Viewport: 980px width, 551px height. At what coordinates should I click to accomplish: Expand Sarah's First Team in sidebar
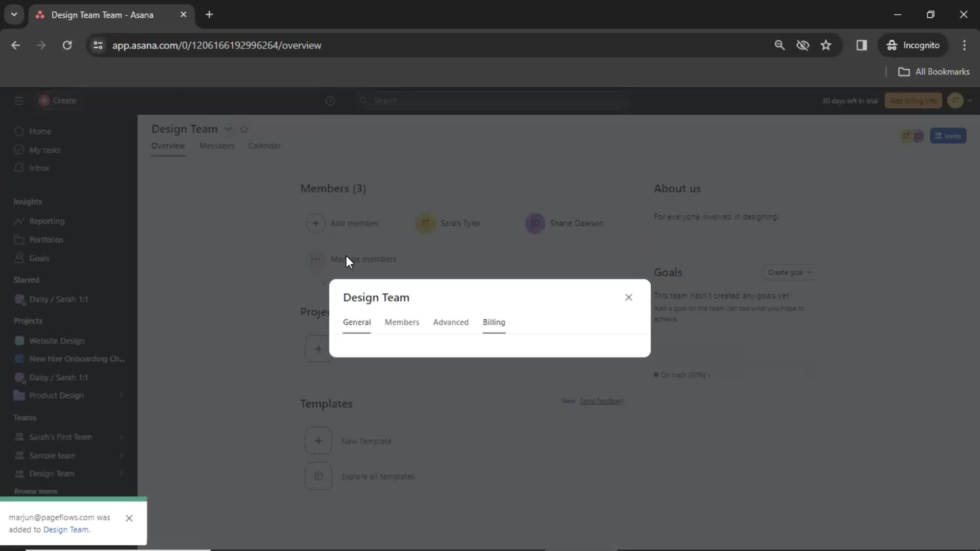(122, 437)
